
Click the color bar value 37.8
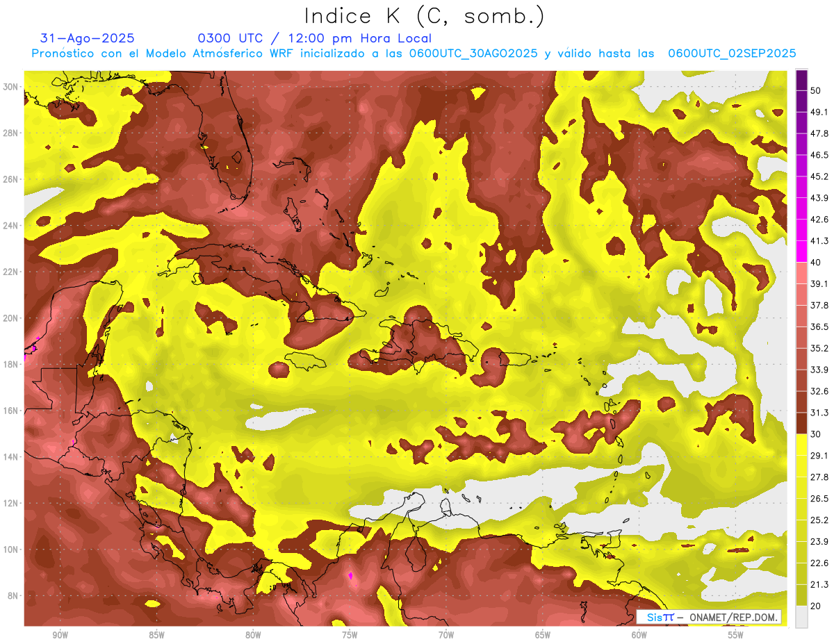tap(819, 305)
